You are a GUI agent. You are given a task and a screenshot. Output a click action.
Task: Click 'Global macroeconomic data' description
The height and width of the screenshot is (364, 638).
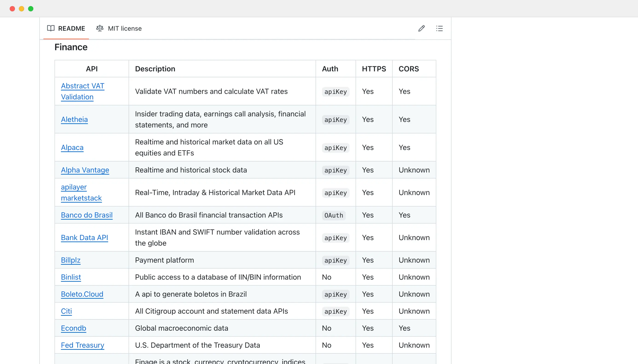coord(181,328)
